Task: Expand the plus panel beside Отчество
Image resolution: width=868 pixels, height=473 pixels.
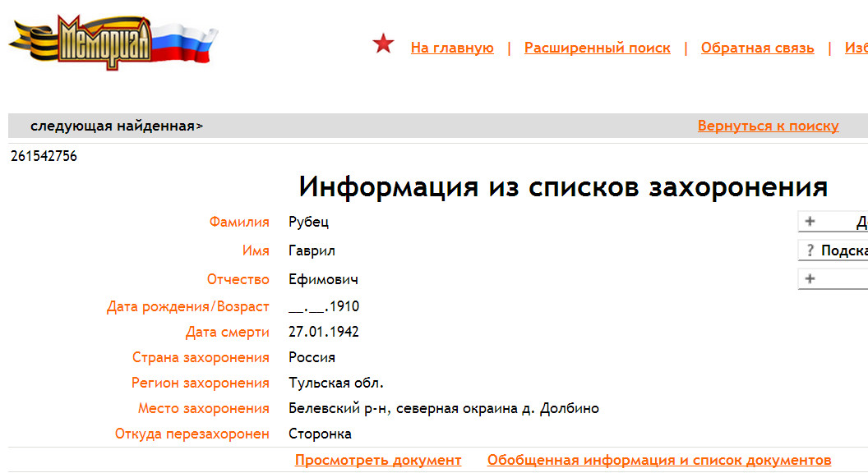Action: (x=810, y=279)
